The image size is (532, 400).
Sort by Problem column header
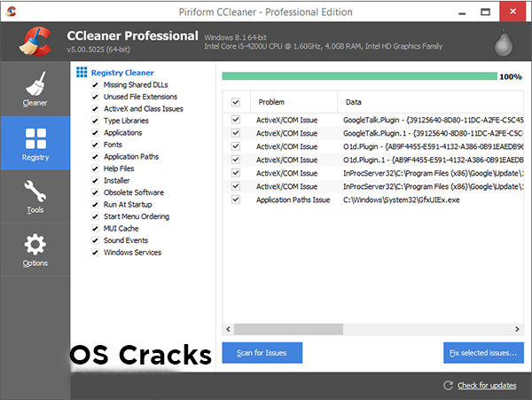pyautogui.click(x=293, y=102)
